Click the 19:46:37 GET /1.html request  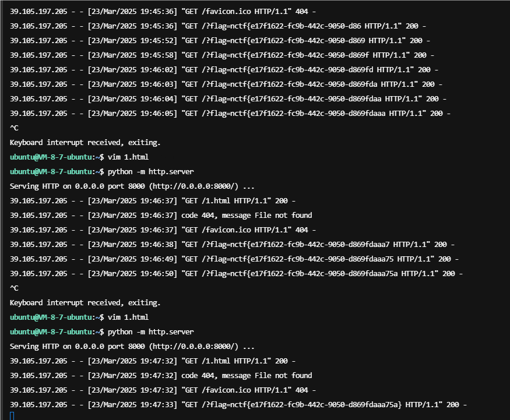(153, 201)
